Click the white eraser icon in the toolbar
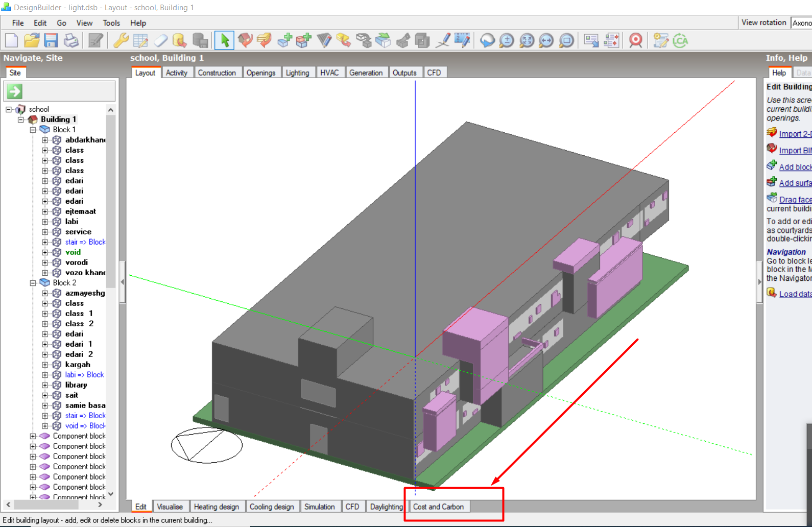 pos(160,40)
